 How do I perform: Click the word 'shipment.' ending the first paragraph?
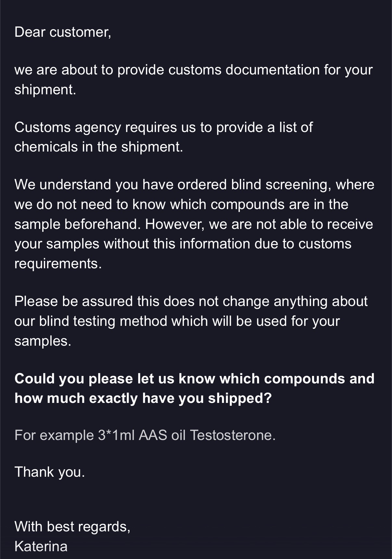[45, 89]
